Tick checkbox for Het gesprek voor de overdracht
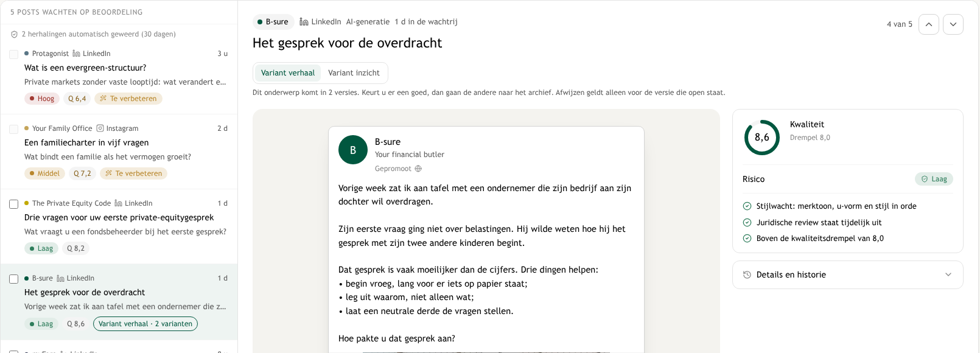Screen dimensions: 980x353 point(13,279)
